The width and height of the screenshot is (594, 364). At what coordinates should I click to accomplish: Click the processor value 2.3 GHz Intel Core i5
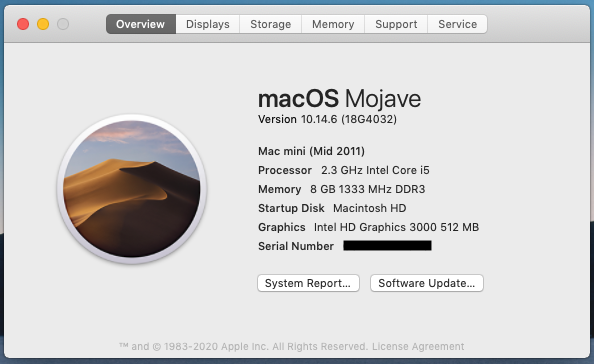pos(375,170)
